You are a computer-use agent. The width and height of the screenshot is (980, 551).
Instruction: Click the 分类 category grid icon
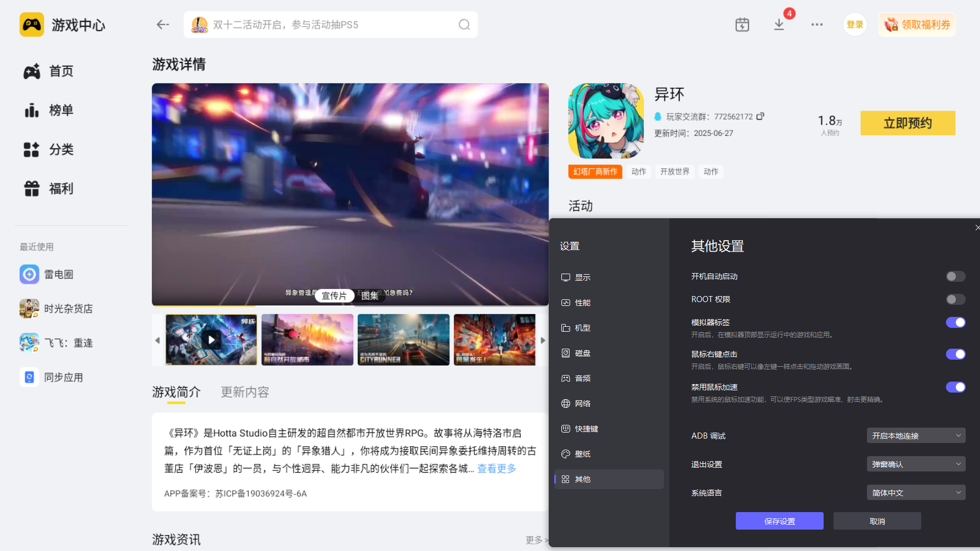(x=32, y=150)
